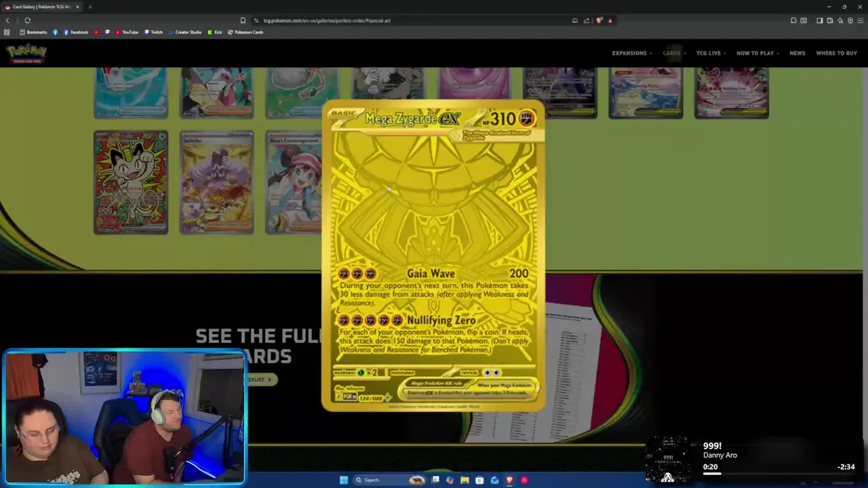Open the Creator Studio bookmark
This screenshot has height=488, width=868.
point(184,32)
